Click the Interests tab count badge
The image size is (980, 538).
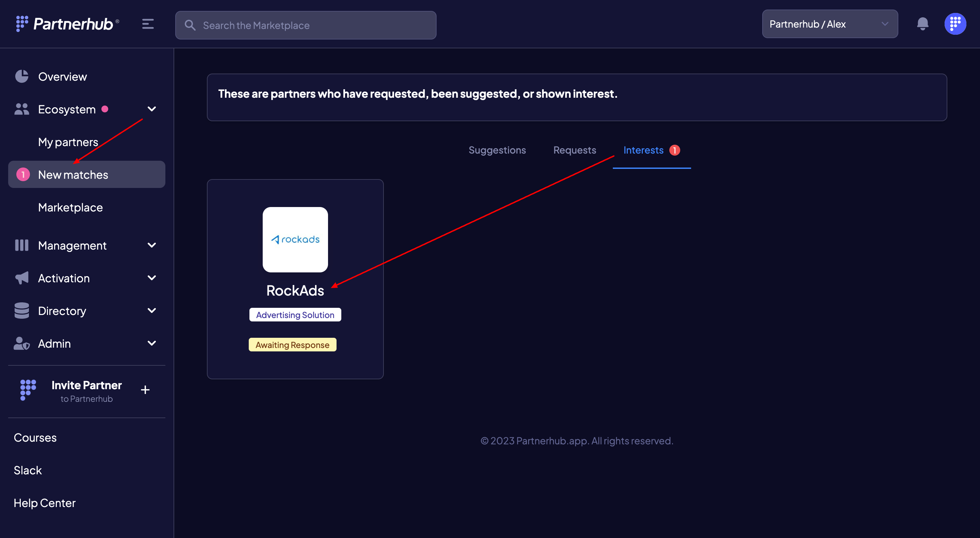click(x=674, y=150)
